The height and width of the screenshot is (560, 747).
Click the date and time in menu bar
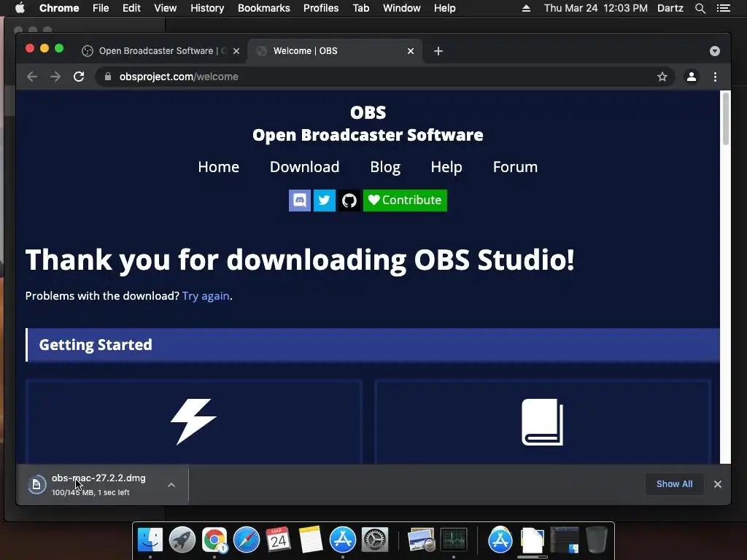595,8
